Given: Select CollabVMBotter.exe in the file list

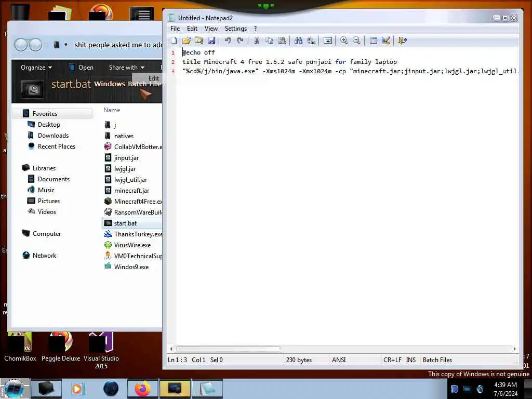Looking at the screenshot, I should [138, 147].
